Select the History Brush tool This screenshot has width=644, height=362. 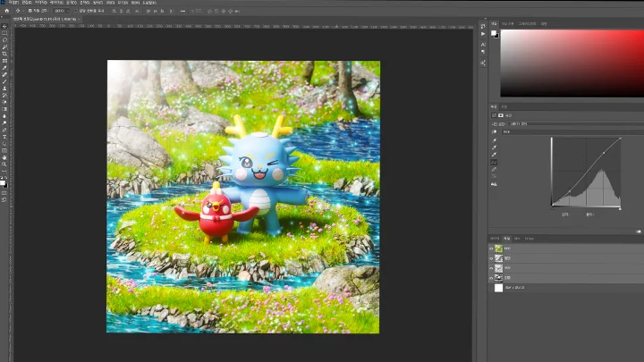click(4, 96)
